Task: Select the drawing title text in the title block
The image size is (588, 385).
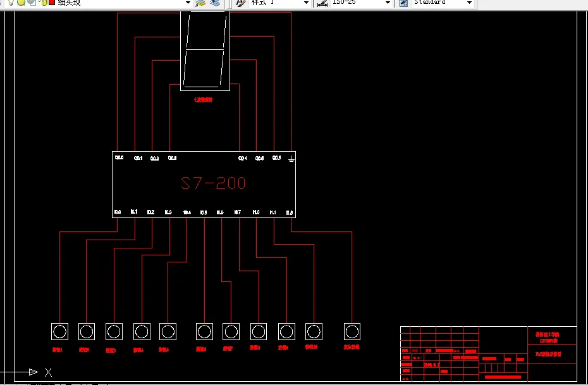Action: (x=548, y=354)
